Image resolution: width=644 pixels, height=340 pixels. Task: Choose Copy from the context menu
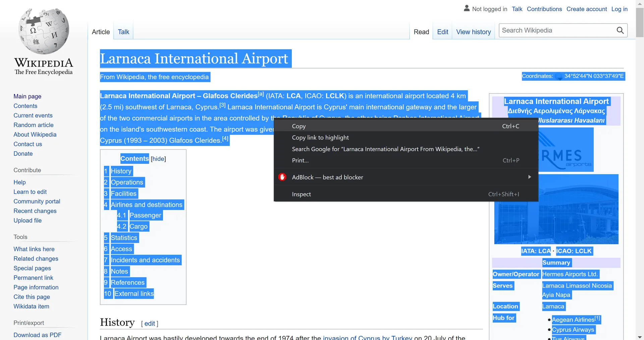(x=299, y=126)
